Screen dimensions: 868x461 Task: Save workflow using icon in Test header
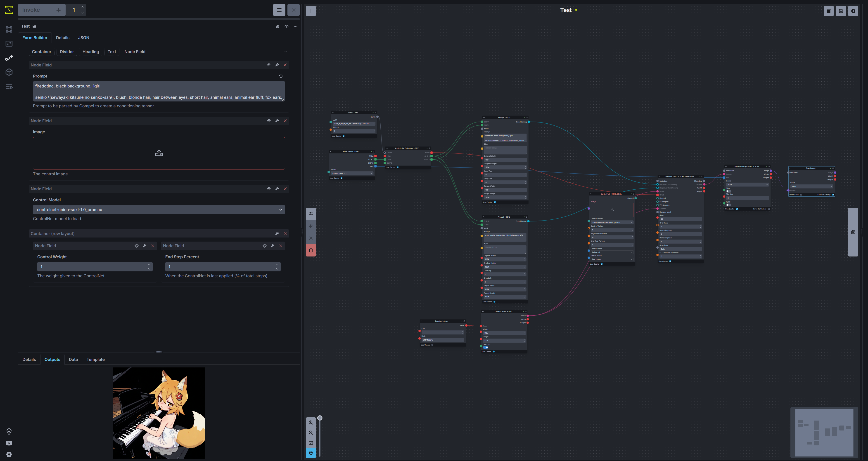(277, 26)
